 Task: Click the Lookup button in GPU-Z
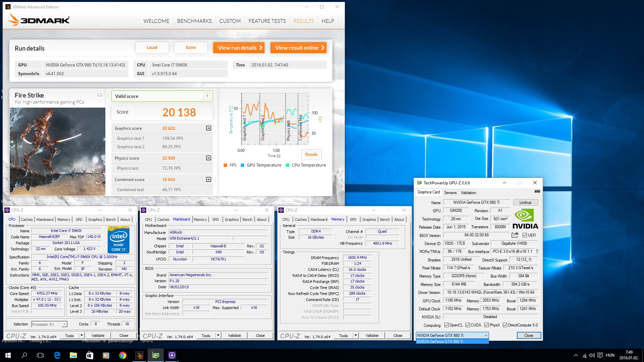525,202
